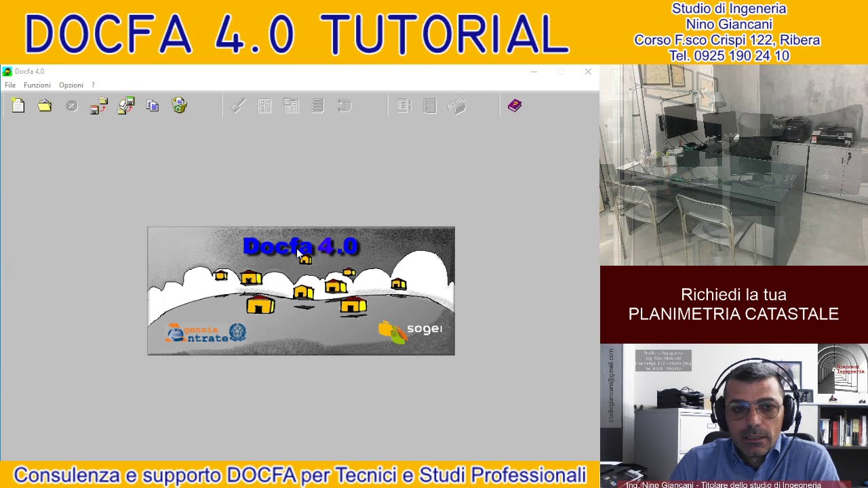Click the greyed-out grid table icon after the brush

pyautogui.click(x=264, y=106)
